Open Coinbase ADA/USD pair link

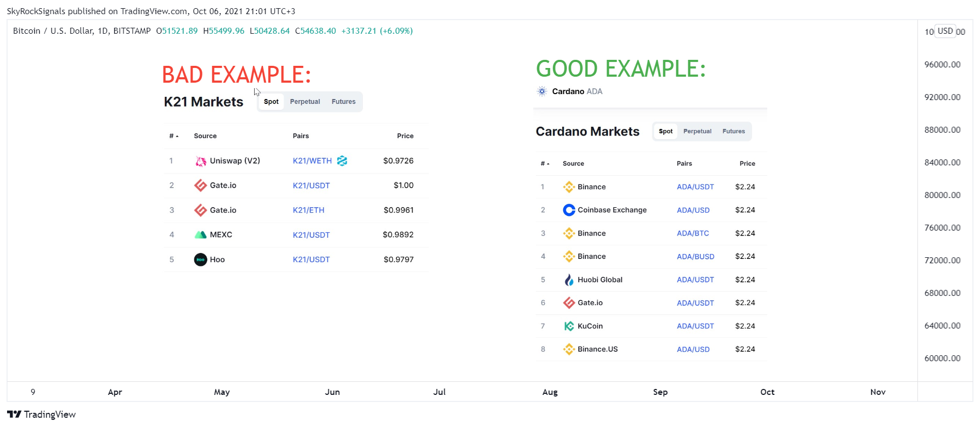[693, 210]
